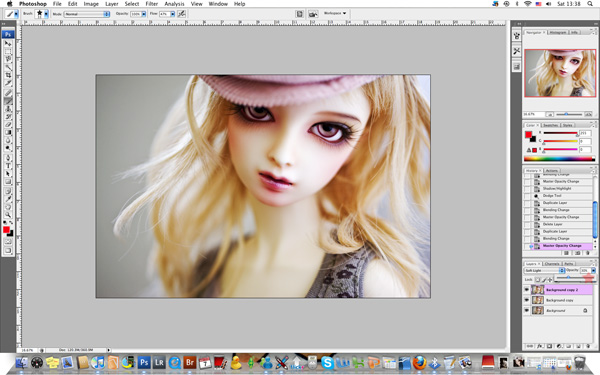
Task: Select the Zoom tool
Action: (8, 215)
